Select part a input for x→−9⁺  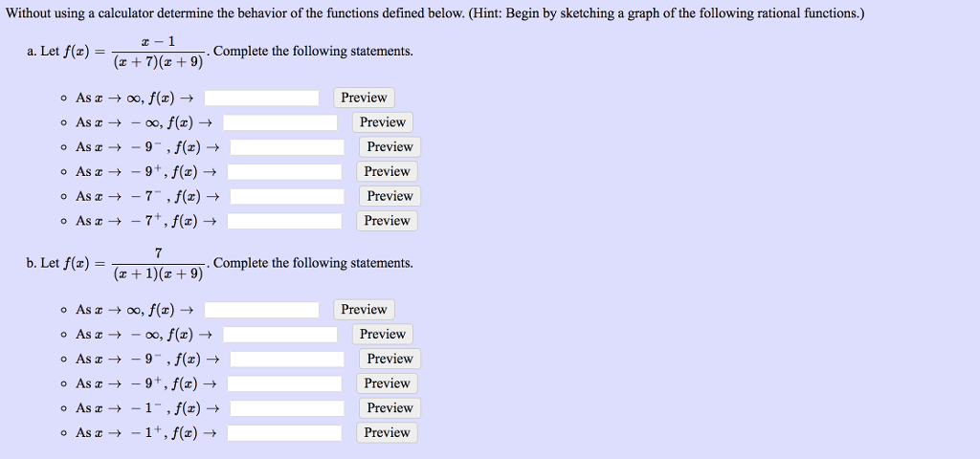click(x=284, y=172)
